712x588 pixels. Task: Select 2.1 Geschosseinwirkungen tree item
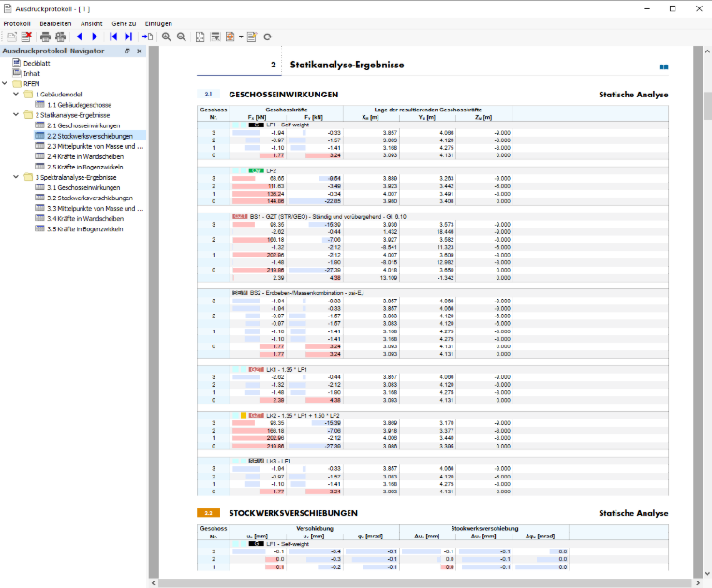click(x=83, y=125)
